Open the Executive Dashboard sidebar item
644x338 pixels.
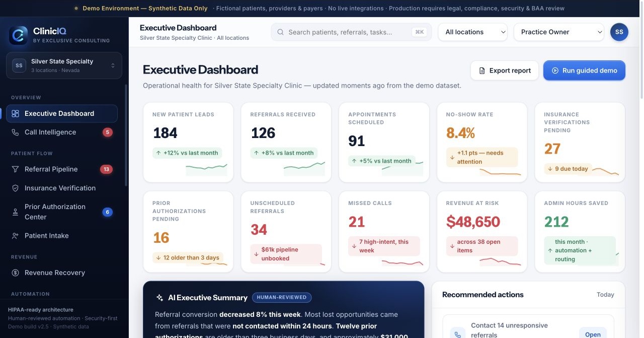click(x=62, y=113)
